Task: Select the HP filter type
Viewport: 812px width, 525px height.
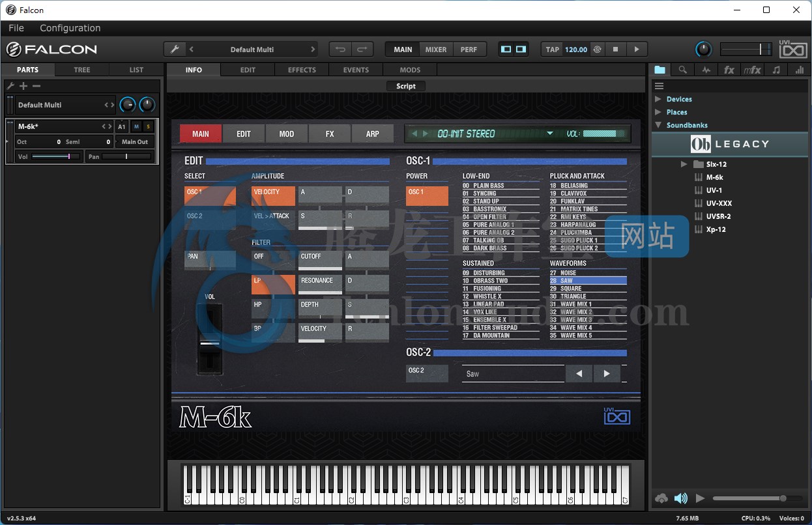Action: coord(273,309)
